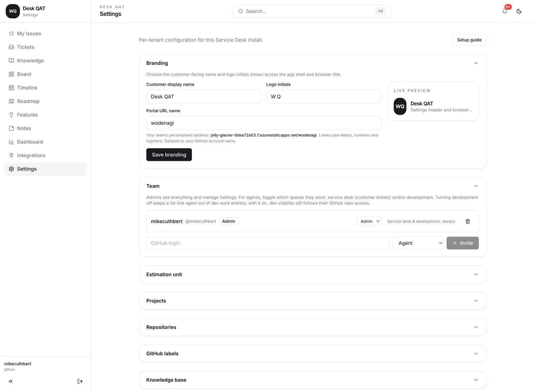Focus the Search box
The image size is (534, 392).
(312, 11)
